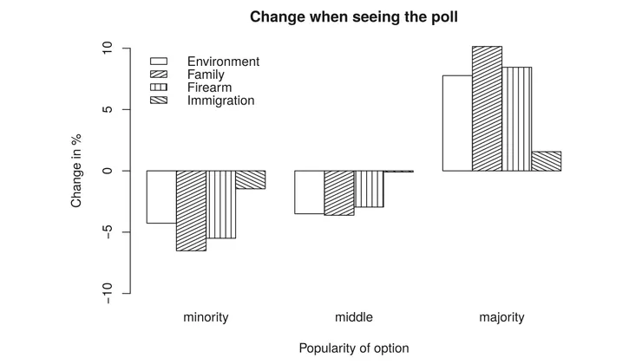Click the Firearm bar in majority group
This screenshot has width=642, height=364.
516,119
